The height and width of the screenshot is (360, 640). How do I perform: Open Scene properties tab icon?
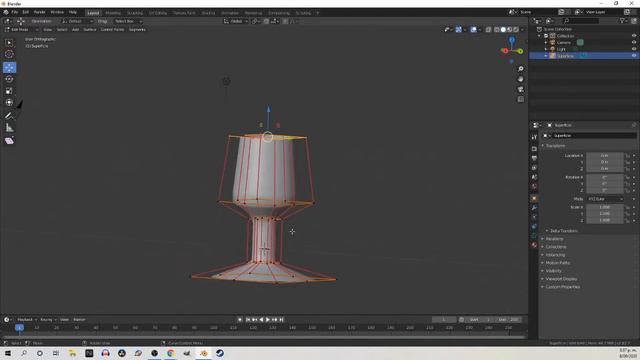tap(534, 177)
